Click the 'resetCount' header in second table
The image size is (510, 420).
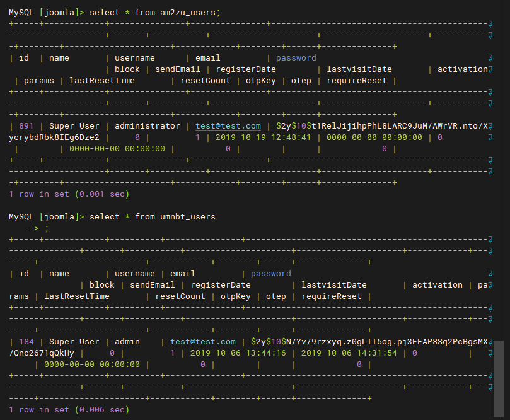point(180,296)
